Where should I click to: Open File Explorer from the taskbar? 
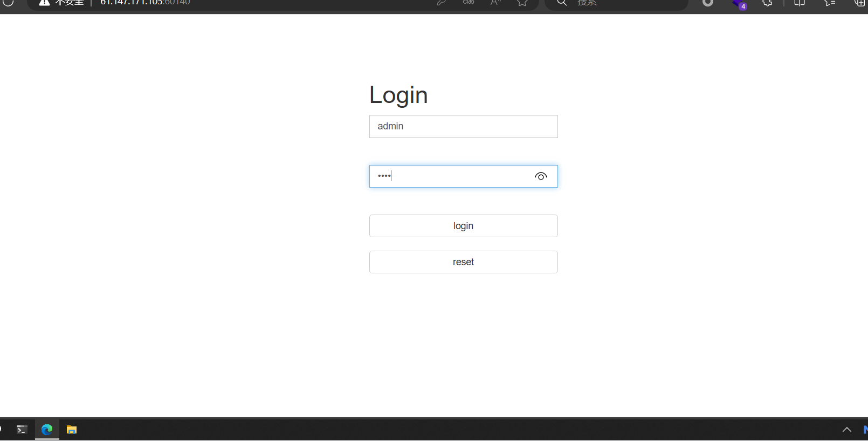[x=72, y=430]
